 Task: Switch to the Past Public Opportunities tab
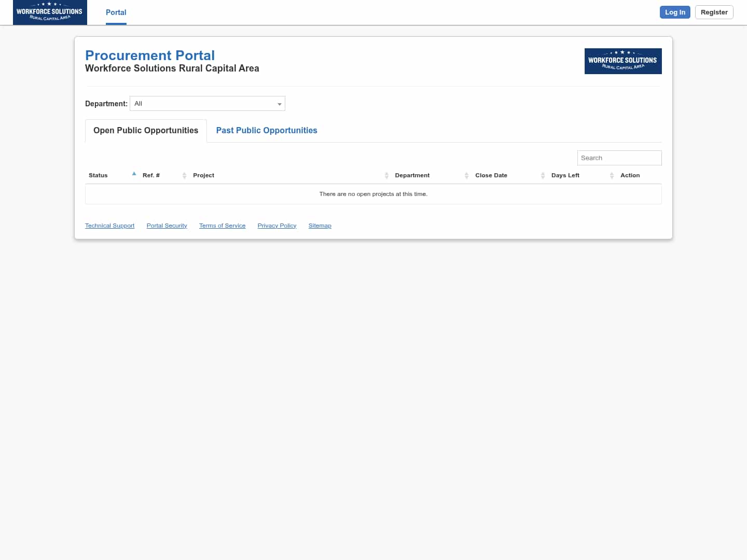pyautogui.click(x=266, y=130)
